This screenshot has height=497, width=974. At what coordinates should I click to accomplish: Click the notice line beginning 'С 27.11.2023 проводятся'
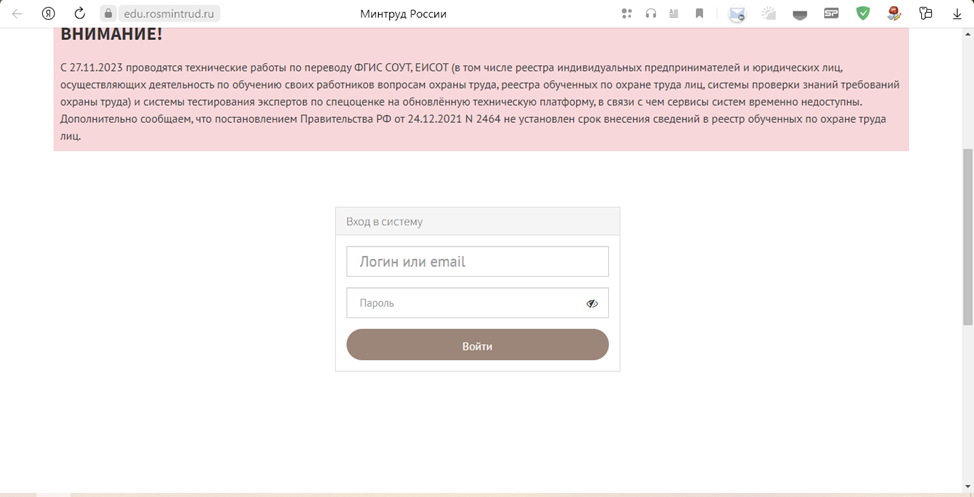pyautogui.click(x=452, y=67)
